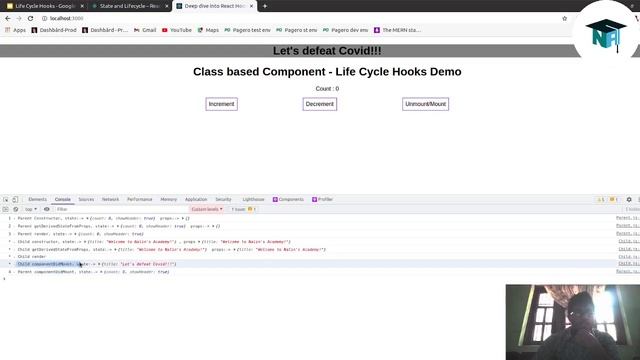Screen dimensions: 640x360
Task: Click the console Filter input
Action: 121,209
